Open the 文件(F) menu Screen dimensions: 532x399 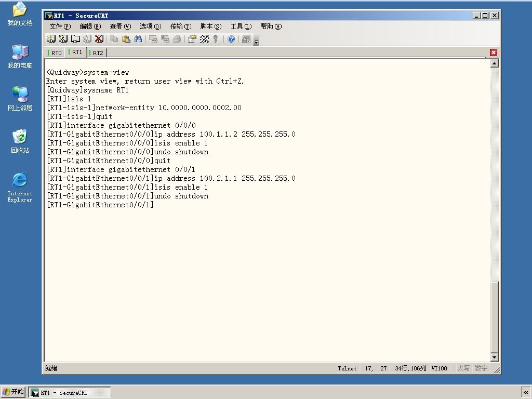(60, 26)
